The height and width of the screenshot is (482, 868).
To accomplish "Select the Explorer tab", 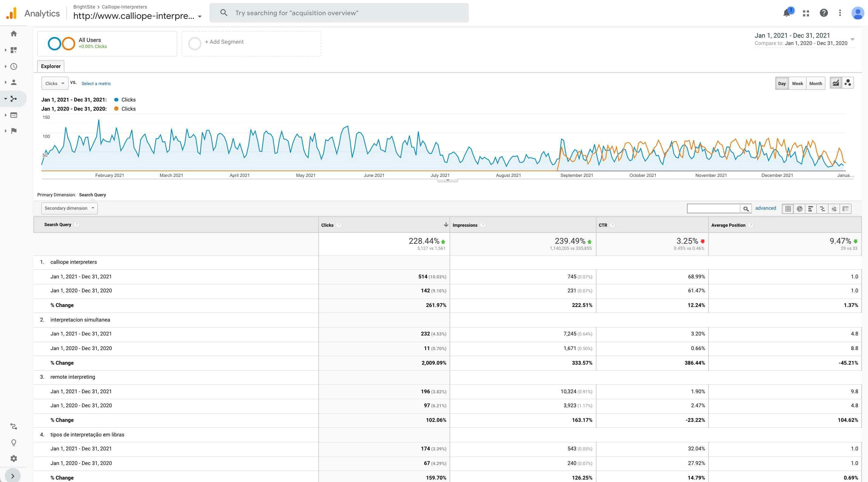I will [51, 66].
